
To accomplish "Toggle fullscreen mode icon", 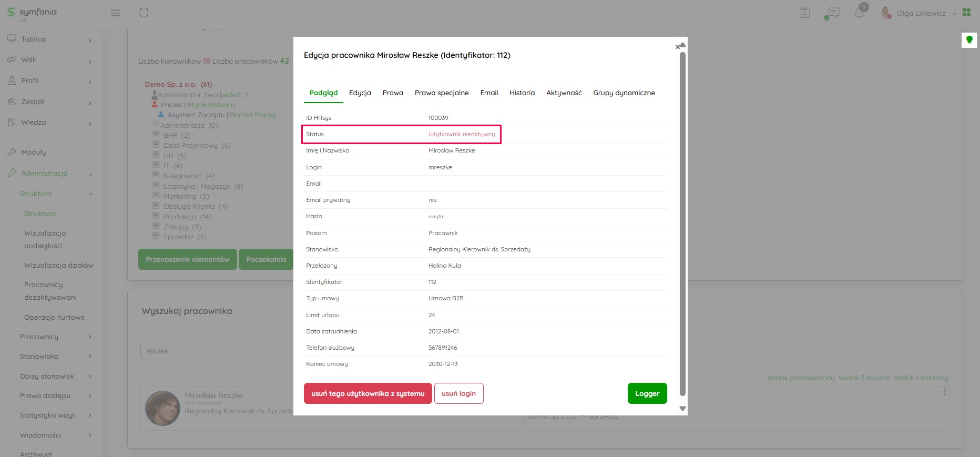I will pyautogui.click(x=144, y=13).
